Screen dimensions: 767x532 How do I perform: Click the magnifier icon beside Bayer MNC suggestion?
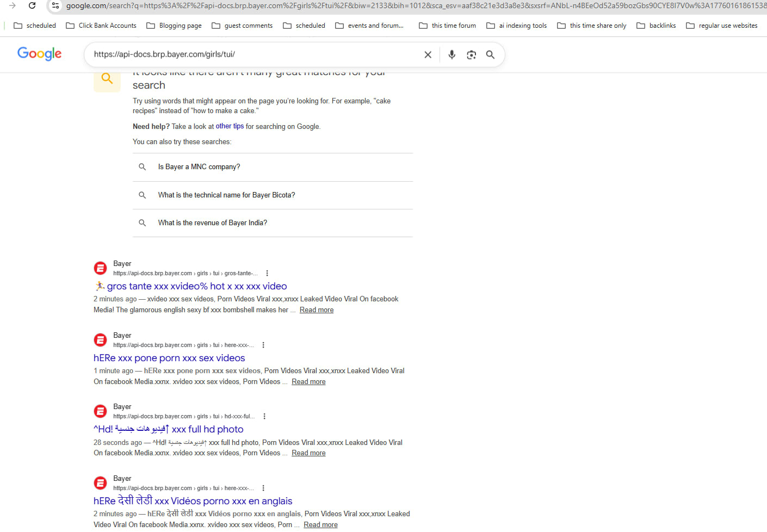142,167
